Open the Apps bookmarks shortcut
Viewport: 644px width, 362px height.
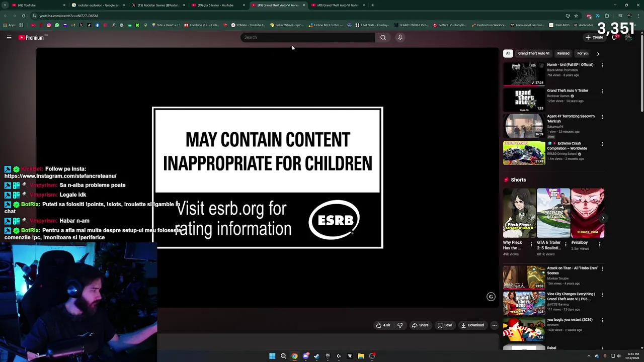[x=10, y=25]
